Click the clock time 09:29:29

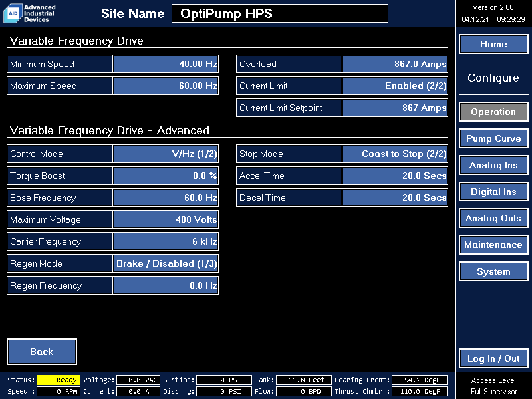[511, 19]
